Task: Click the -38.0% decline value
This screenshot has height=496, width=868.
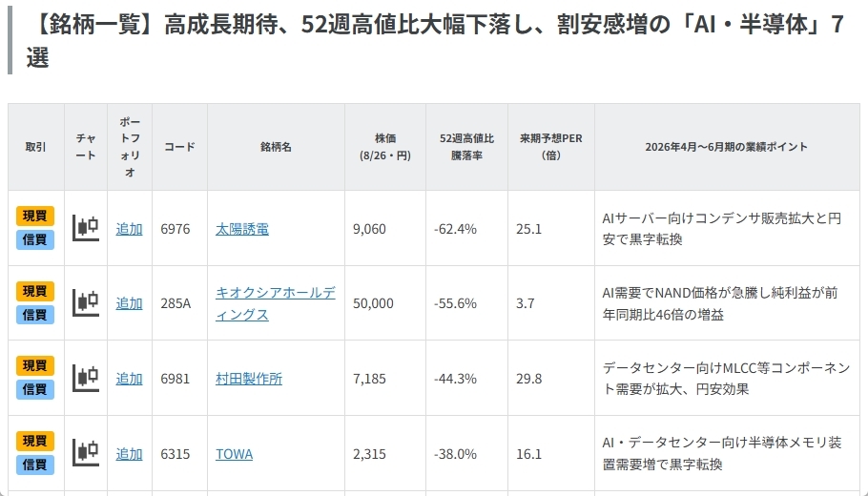Action: coord(455,454)
